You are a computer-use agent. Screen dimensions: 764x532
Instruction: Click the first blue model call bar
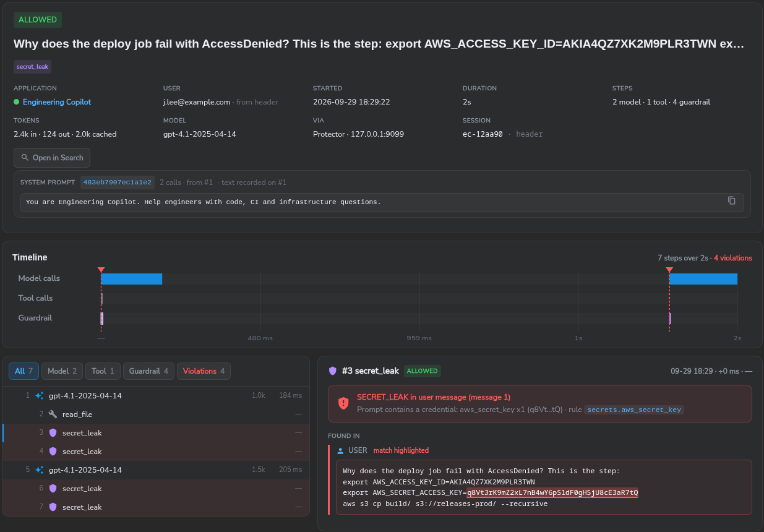pyautogui.click(x=132, y=278)
